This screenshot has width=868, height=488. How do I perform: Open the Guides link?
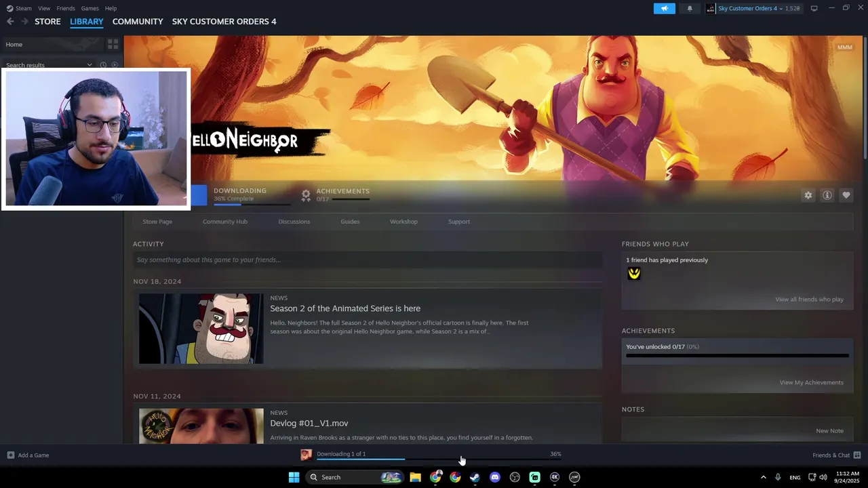click(350, 222)
